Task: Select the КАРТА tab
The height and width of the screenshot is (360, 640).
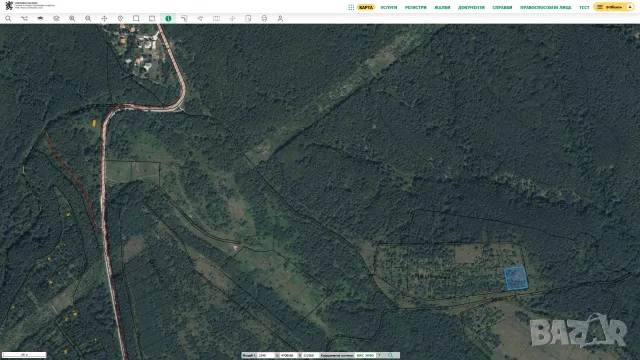Action: [366, 7]
